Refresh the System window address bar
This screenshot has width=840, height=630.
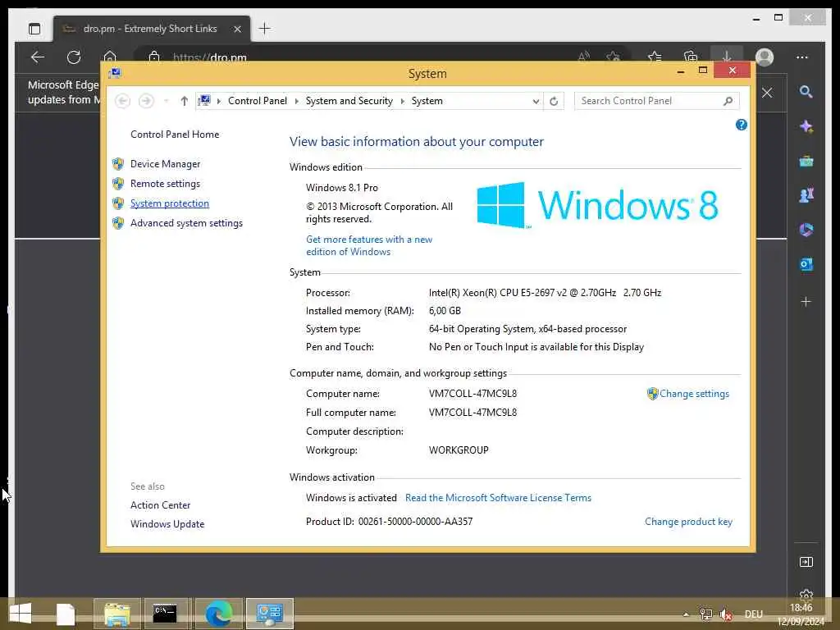point(554,101)
